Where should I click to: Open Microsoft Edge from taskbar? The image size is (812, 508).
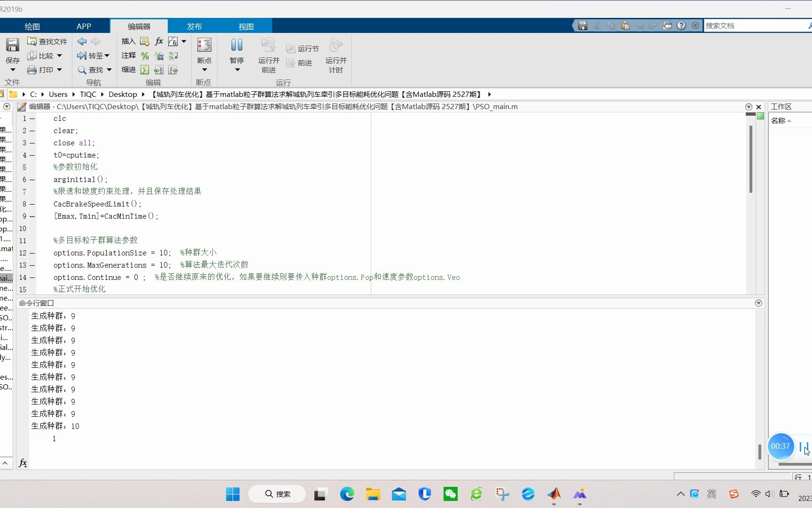(x=347, y=494)
